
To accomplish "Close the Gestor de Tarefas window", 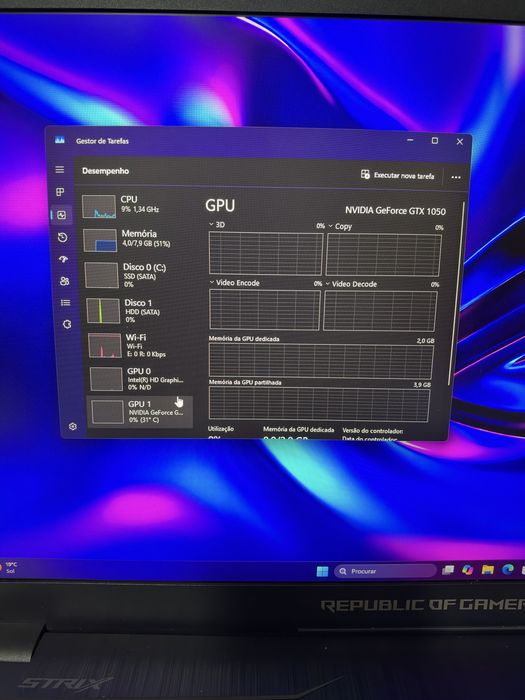I will click(x=459, y=142).
